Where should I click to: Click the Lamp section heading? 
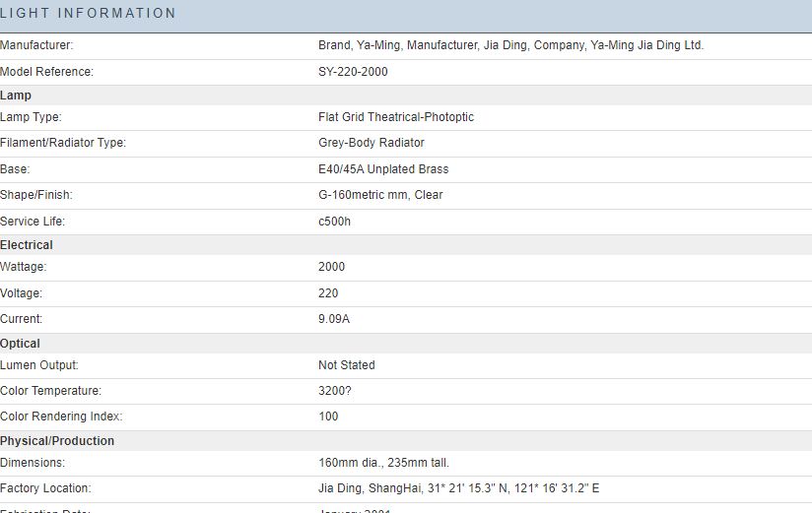[16, 96]
